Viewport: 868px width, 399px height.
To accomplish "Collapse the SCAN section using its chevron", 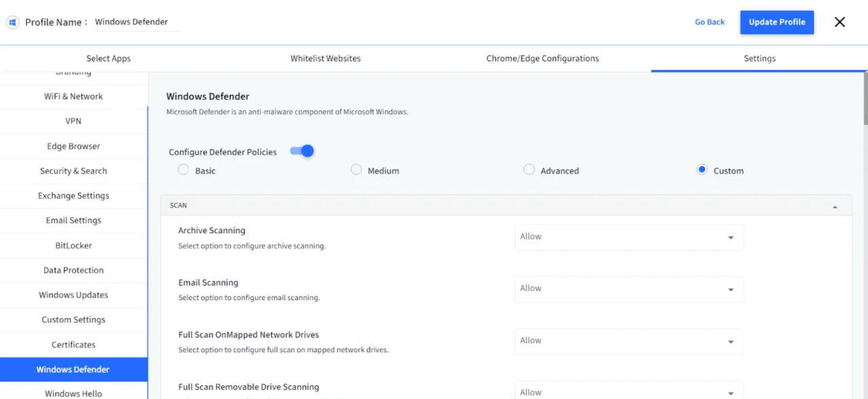I will coord(835,205).
